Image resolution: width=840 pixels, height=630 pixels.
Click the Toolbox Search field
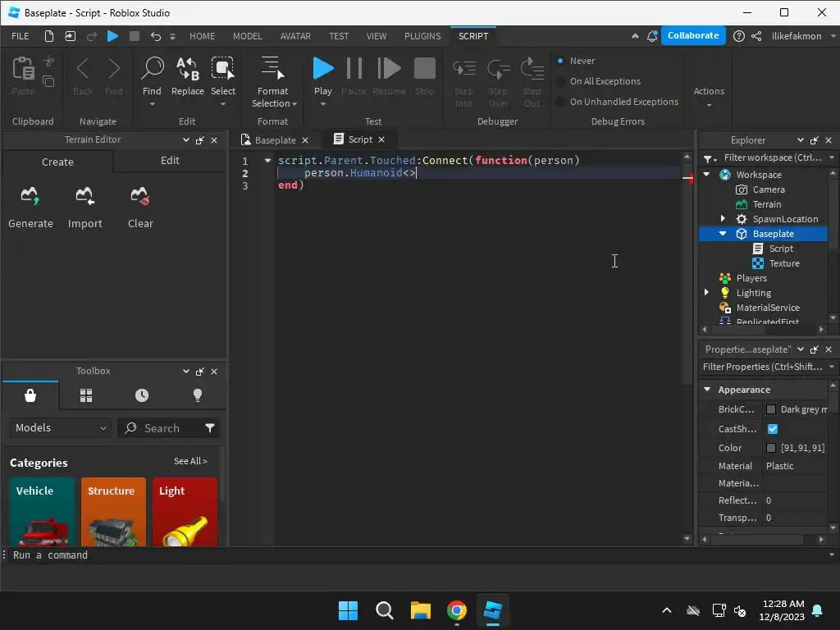point(162,427)
